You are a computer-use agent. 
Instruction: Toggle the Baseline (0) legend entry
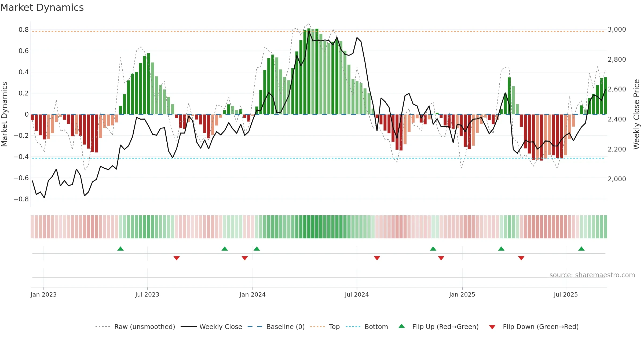(x=276, y=327)
